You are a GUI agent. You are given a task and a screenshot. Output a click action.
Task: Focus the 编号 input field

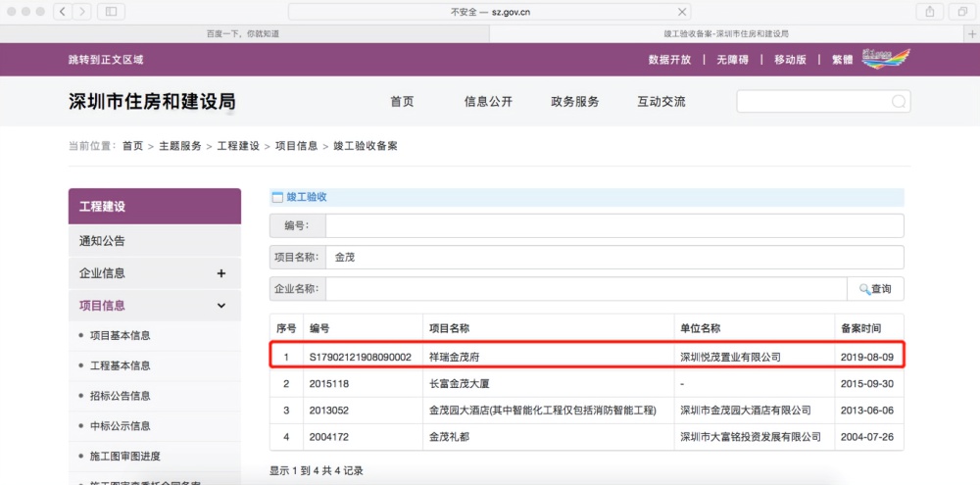pyautogui.click(x=614, y=225)
